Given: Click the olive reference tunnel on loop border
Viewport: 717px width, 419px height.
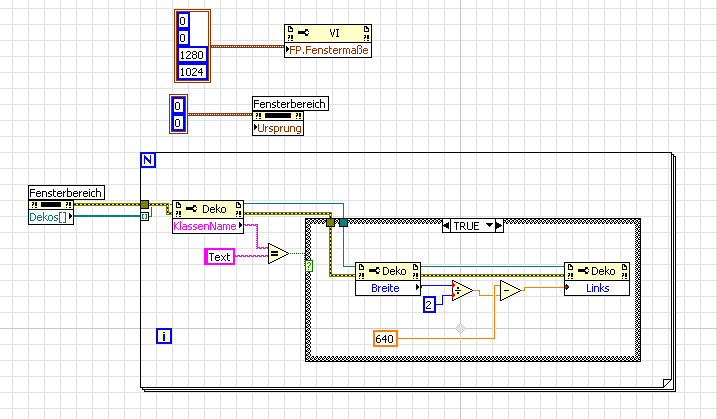Looking at the screenshot, I should pos(144,204).
